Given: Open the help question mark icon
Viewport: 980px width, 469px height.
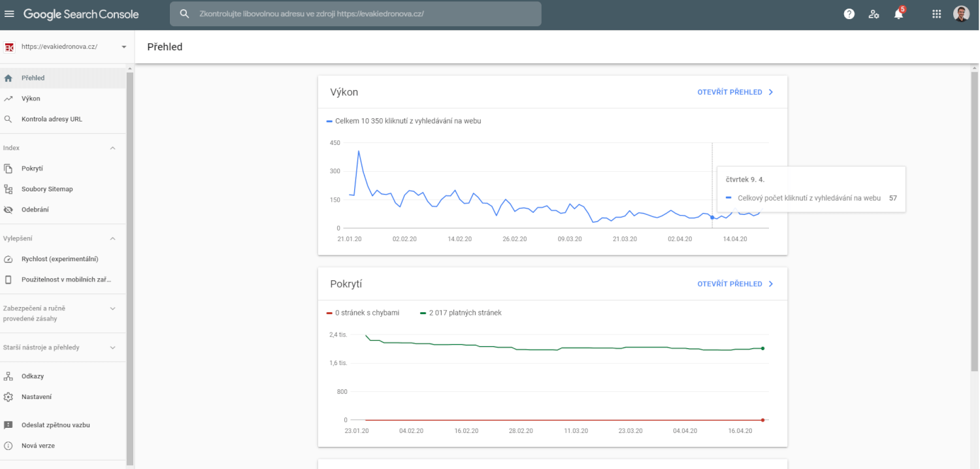Looking at the screenshot, I should pyautogui.click(x=849, y=13).
